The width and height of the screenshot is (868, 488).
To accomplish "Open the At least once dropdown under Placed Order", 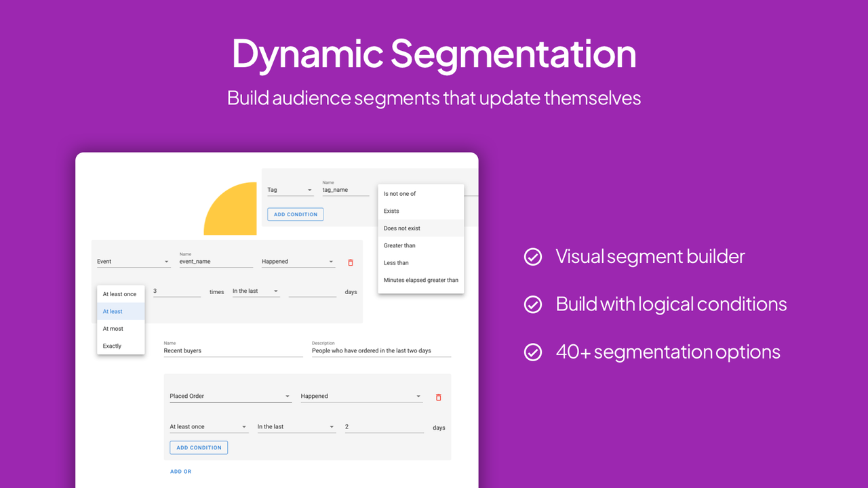I will point(208,426).
